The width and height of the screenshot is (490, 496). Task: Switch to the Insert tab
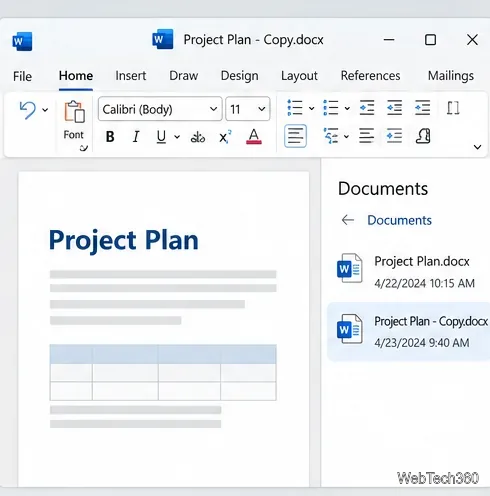pyautogui.click(x=131, y=76)
